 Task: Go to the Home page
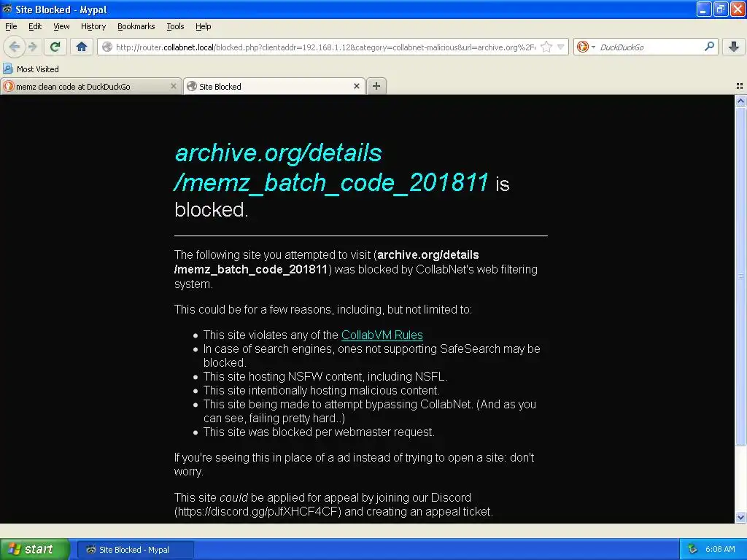coord(82,47)
